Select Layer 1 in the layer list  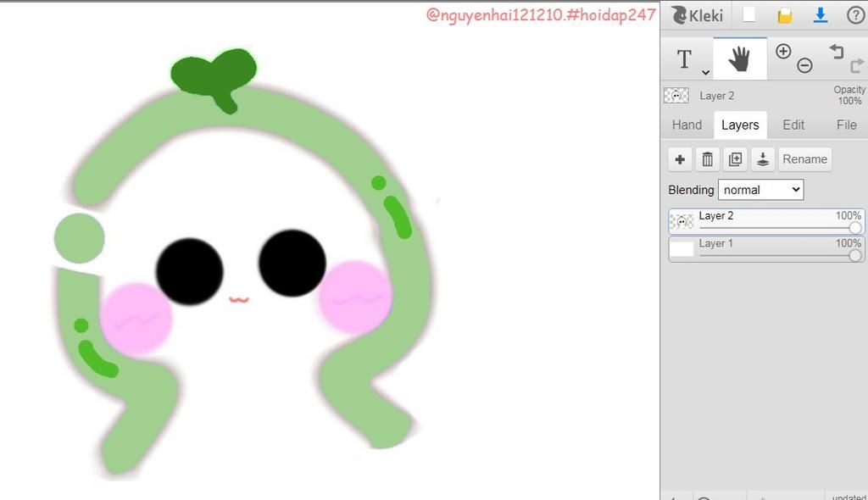[x=766, y=249]
